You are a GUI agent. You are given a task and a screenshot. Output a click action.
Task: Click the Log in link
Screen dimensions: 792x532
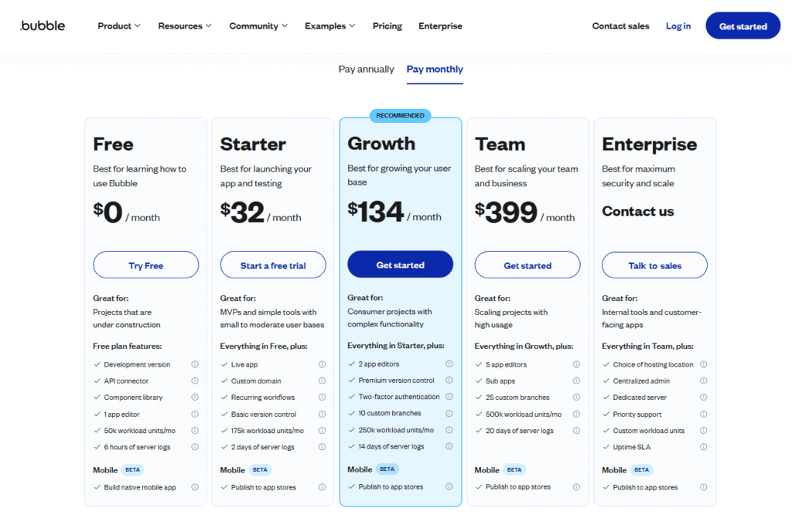click(x=678, y=26)
